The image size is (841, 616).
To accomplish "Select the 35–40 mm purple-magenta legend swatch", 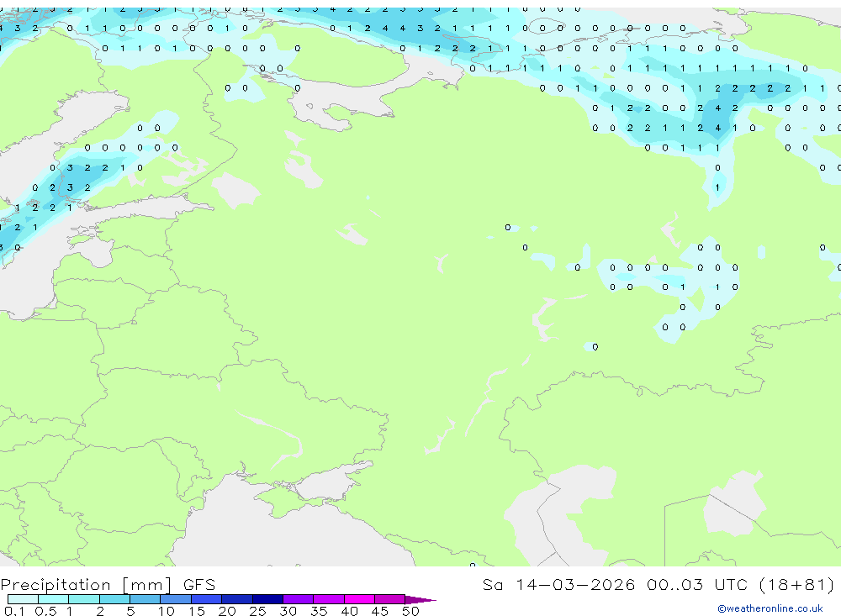I will point(329,599).
